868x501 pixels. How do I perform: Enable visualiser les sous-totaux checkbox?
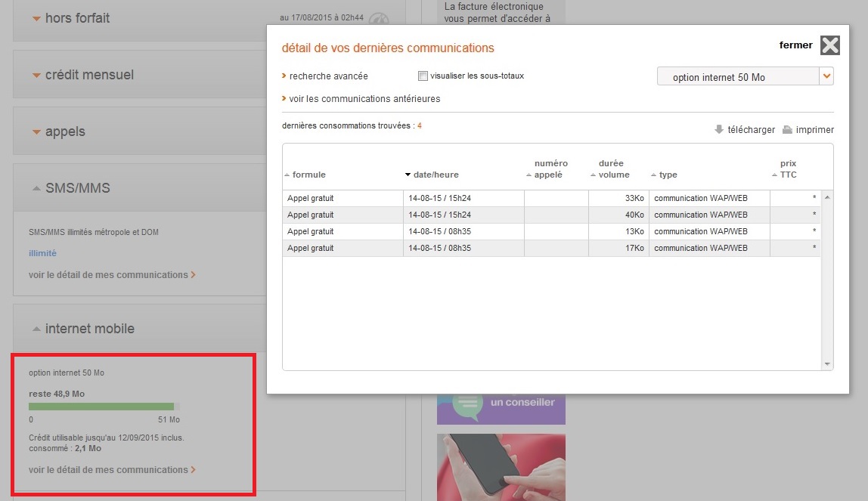423,76
